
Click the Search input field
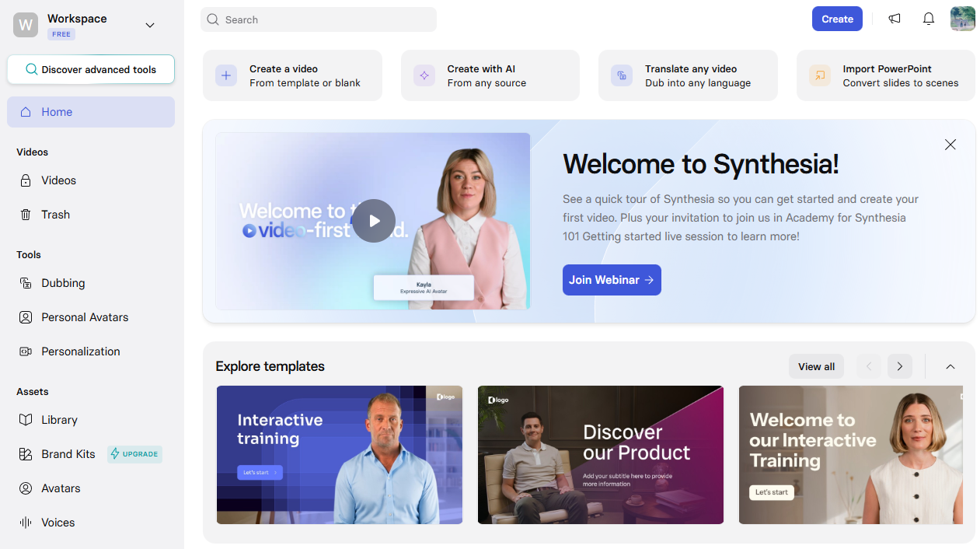click(319, 19)
